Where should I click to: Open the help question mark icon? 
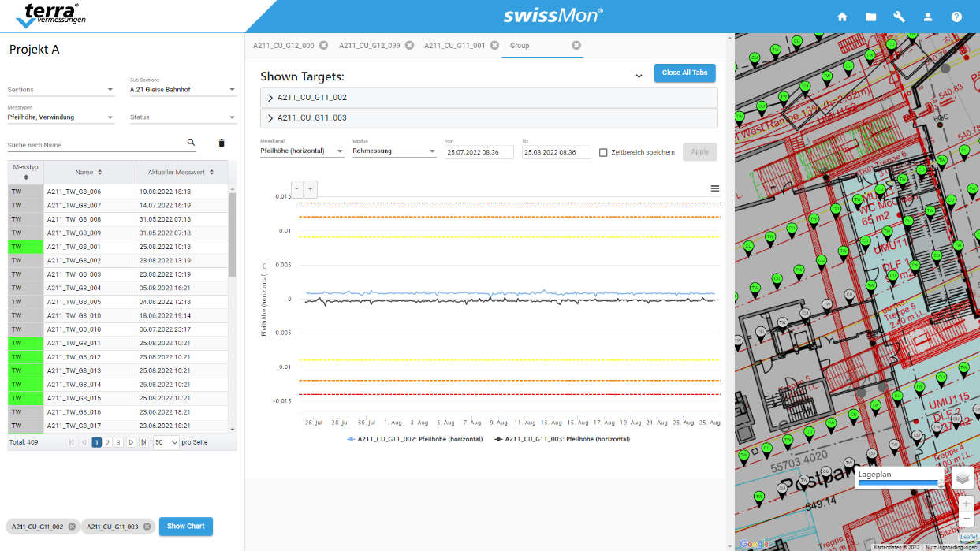[x=956, y=17]
